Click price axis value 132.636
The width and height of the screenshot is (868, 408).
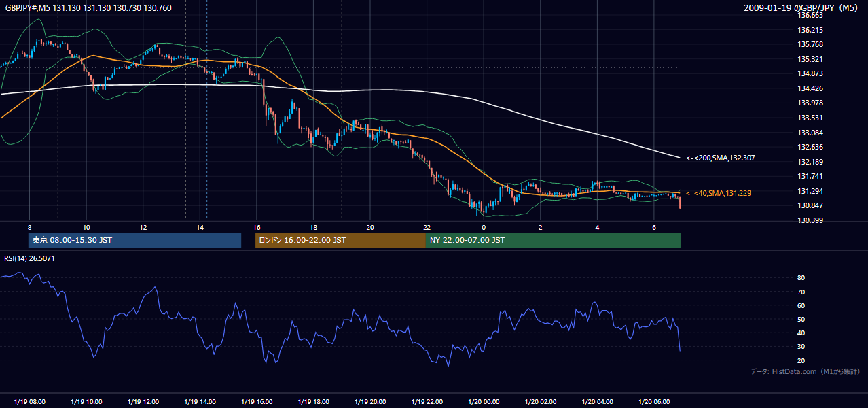[810, 147]
